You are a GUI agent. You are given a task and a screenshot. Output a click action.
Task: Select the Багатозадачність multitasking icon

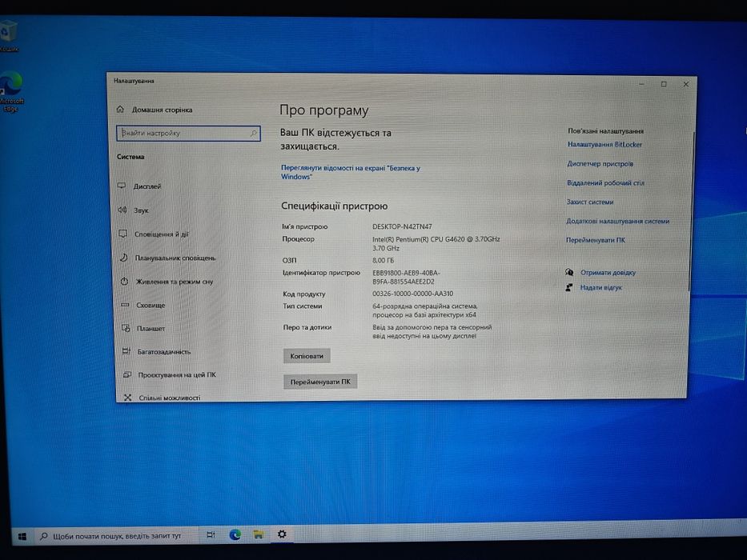pos(127,351)
